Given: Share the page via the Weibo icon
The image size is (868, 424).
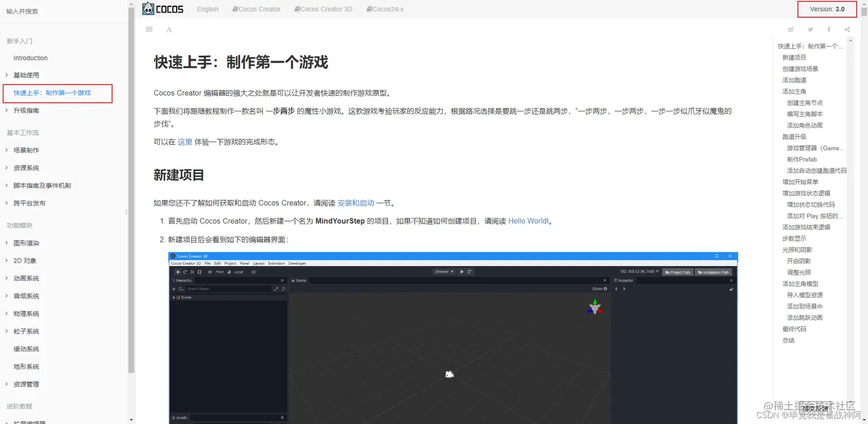Looking at the screenshot, I should tap(790, 29).
